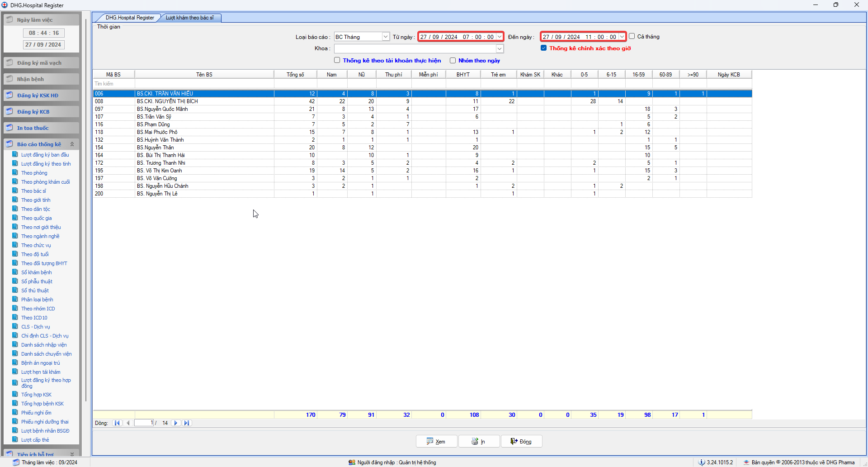Viewport: 868px width, 467px height.
Task: Click the In print button
Action: [479, 441]
